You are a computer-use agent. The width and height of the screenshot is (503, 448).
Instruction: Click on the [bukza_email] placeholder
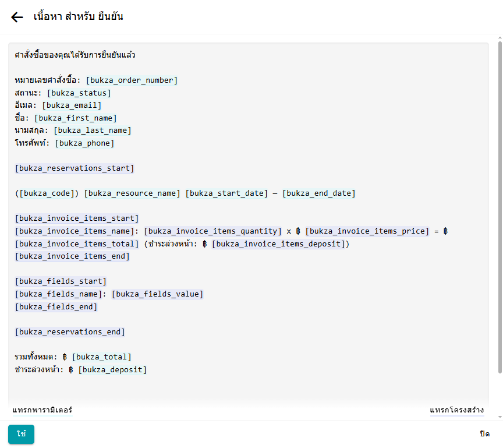[72, 105]
